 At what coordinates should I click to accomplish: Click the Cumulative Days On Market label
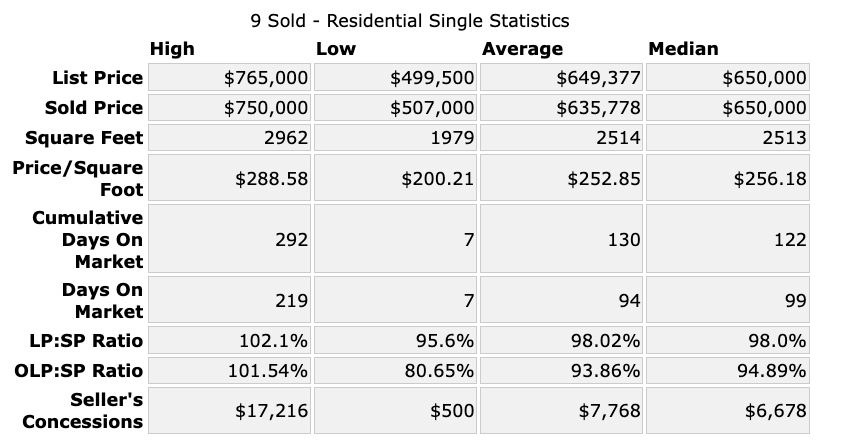(88, 239)
